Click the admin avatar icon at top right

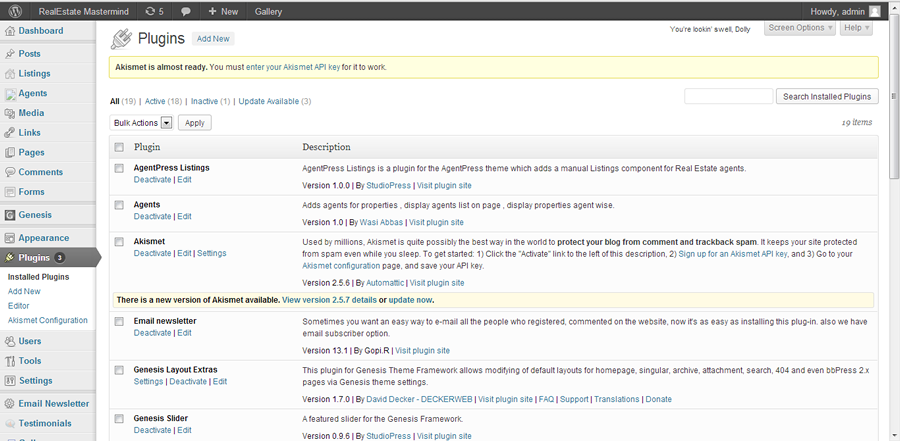pos(874,11)
